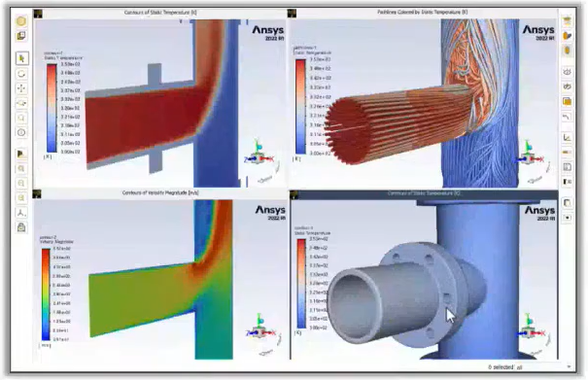Click the window icon of the lower-right 3D pipe window

point(294,194)
